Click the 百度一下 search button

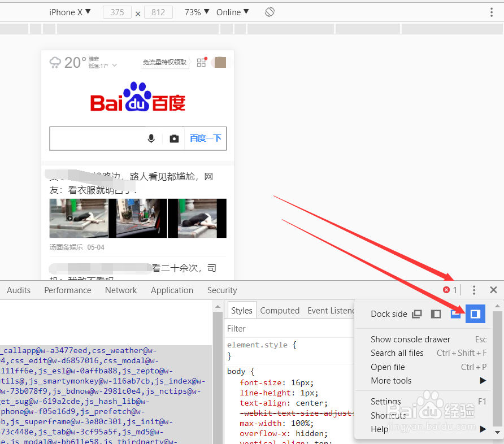206,138
